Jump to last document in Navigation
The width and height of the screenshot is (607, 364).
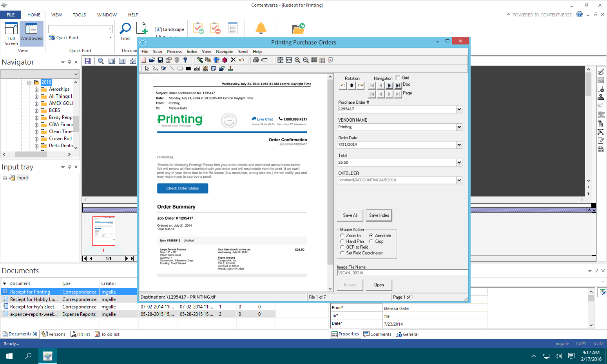(398, 85)
